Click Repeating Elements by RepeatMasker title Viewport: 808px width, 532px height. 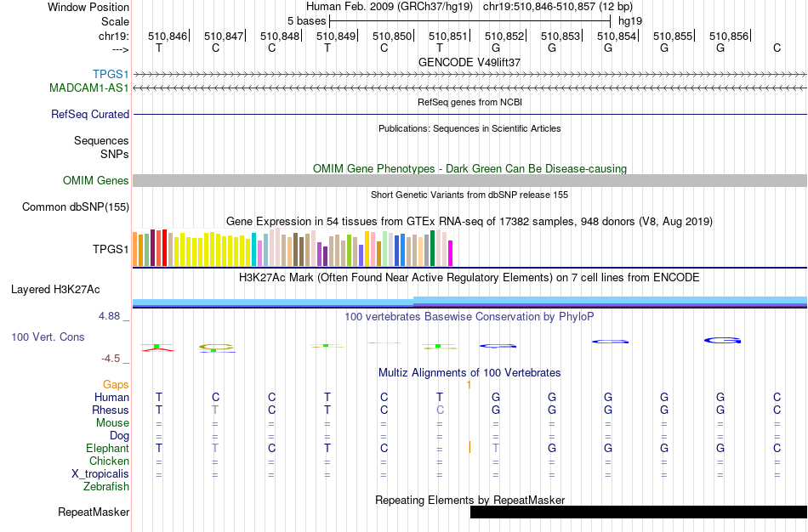click(470, 500)
